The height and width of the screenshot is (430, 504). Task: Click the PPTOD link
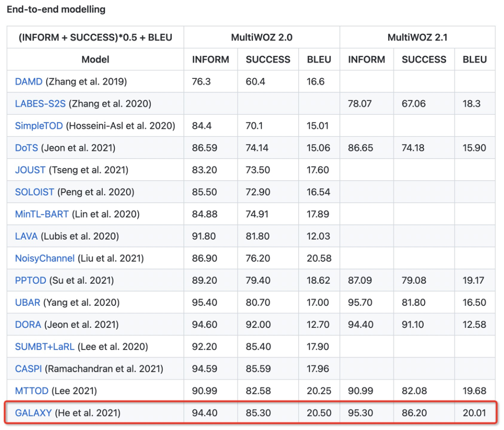pyautogui.click(x=30, y=280)
